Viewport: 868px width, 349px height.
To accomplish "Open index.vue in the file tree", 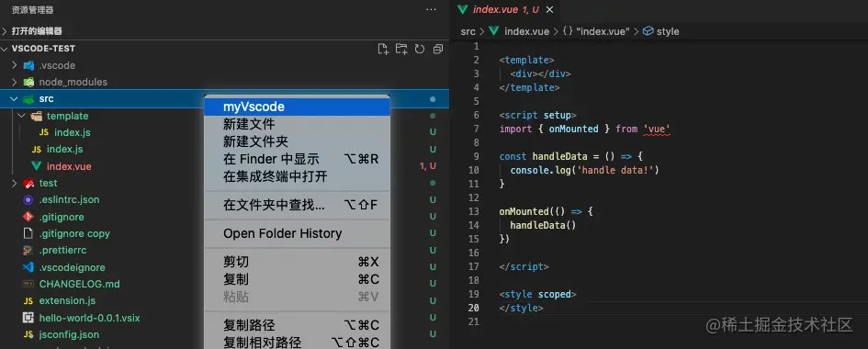I will point(69,166).
